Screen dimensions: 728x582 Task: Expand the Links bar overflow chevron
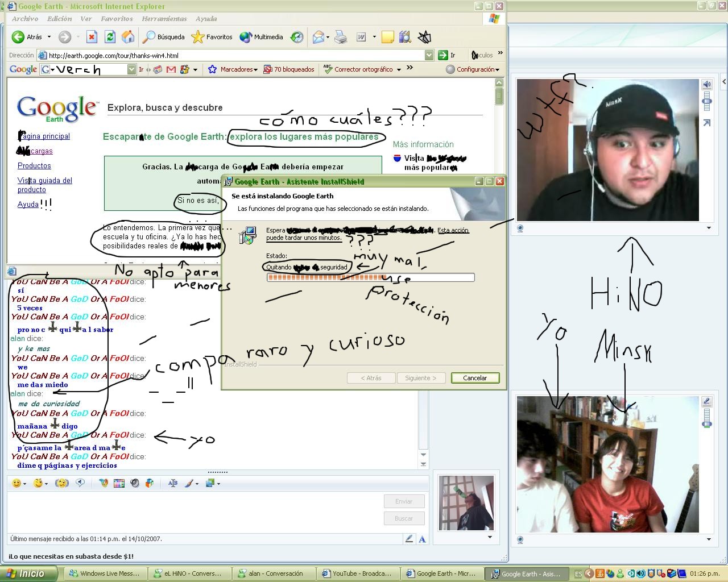coord(500,53)
